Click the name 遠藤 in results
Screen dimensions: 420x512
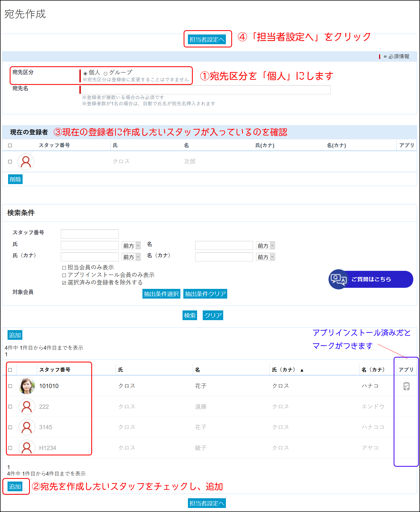[201, 407]
